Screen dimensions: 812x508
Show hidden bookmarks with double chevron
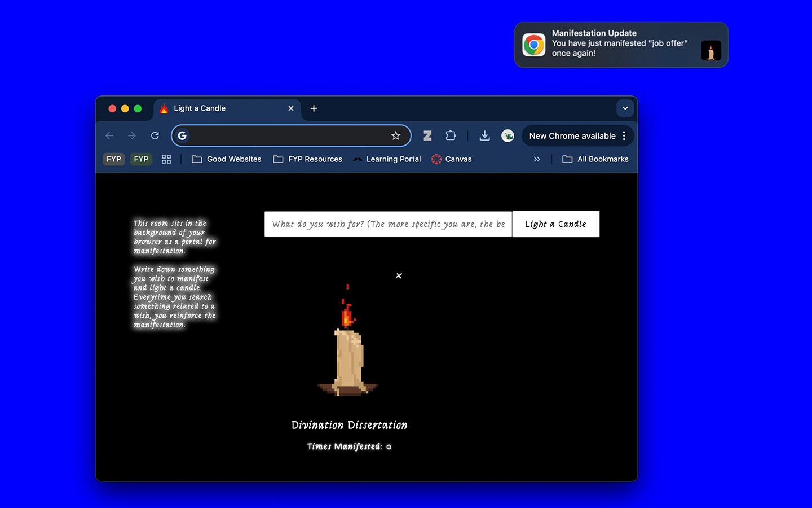537,159
